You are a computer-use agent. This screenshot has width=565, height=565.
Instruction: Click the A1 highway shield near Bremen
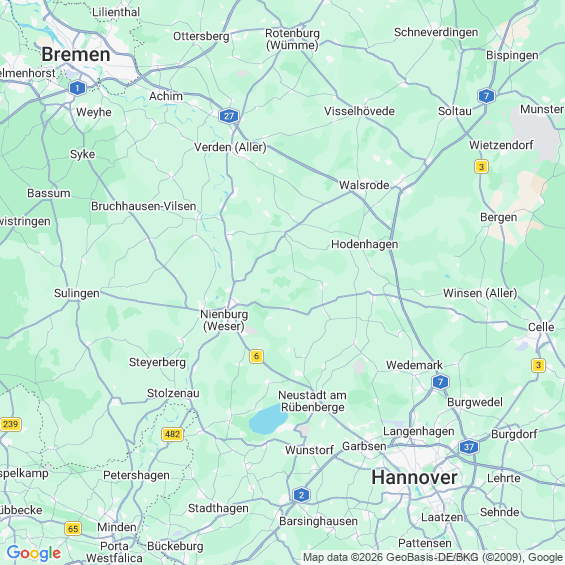click(x=77, y=88)
